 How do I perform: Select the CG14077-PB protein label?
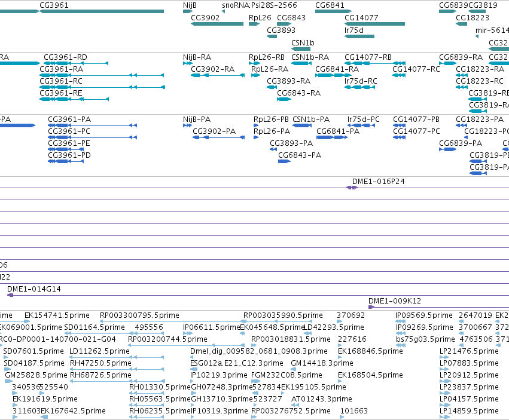(416, 119)
